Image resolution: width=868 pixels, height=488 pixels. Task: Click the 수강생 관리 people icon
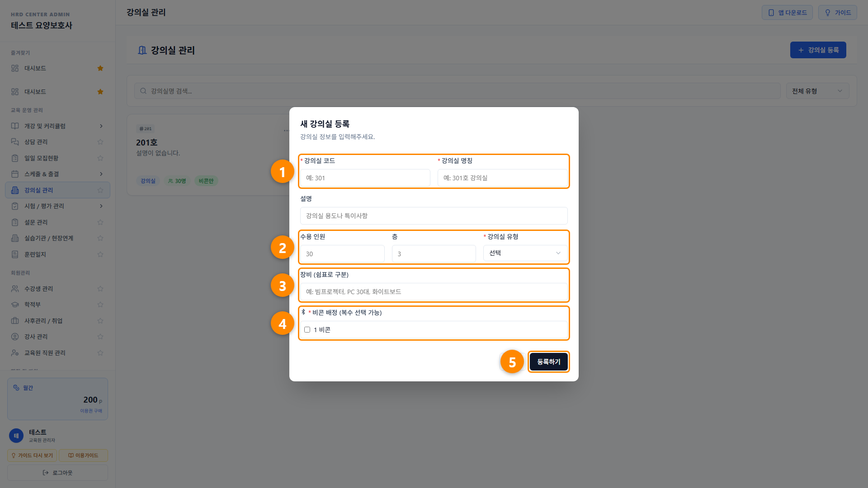pyautogui.click(x=15, y=289)
